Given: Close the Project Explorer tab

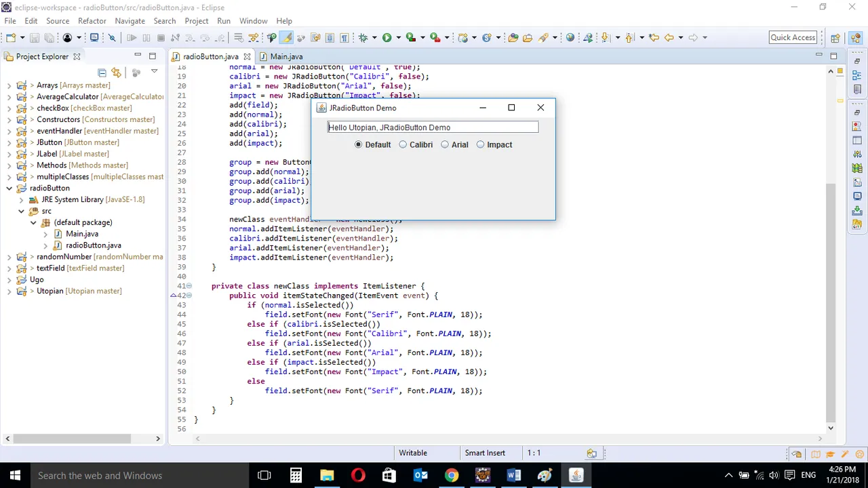Looking at the screenshot, I should [x=77, y=57].
